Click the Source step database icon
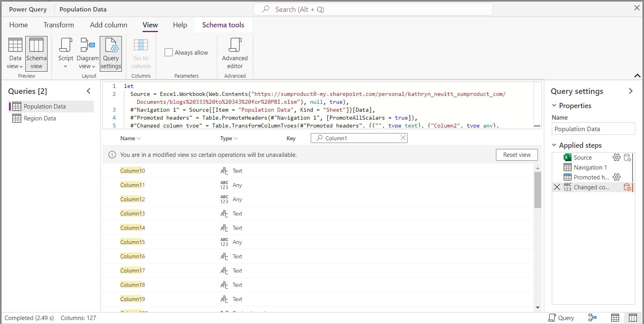The height and width of the screenshot is (324, 644). 627,157
